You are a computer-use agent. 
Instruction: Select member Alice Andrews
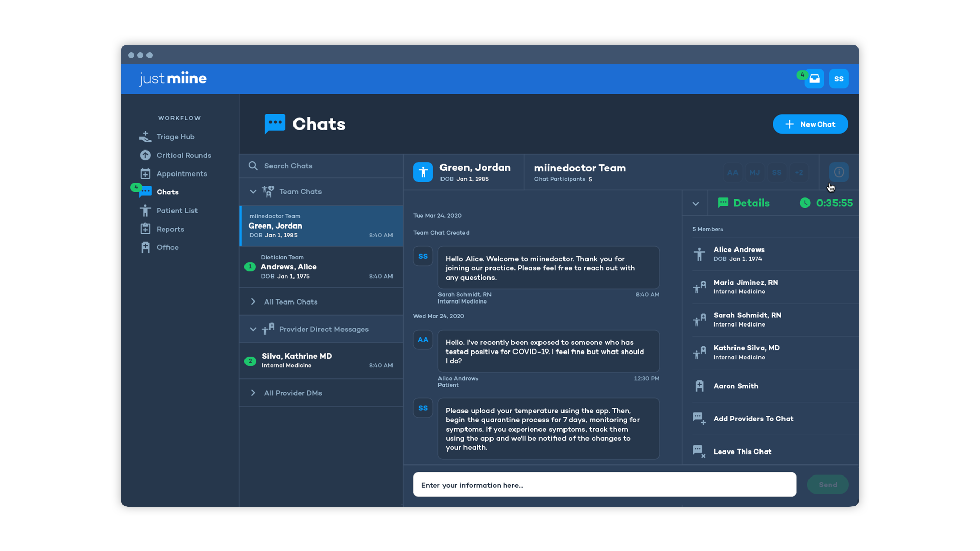(x=774, y=254)
